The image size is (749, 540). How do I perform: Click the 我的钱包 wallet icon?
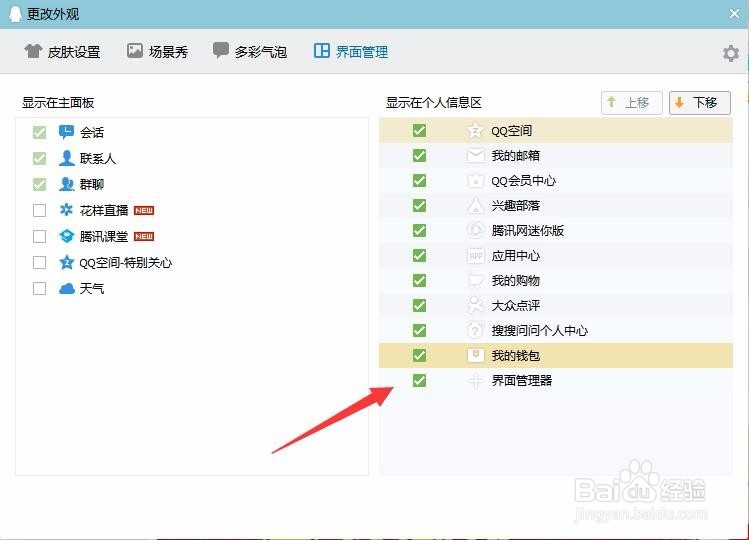pos(475,355)
